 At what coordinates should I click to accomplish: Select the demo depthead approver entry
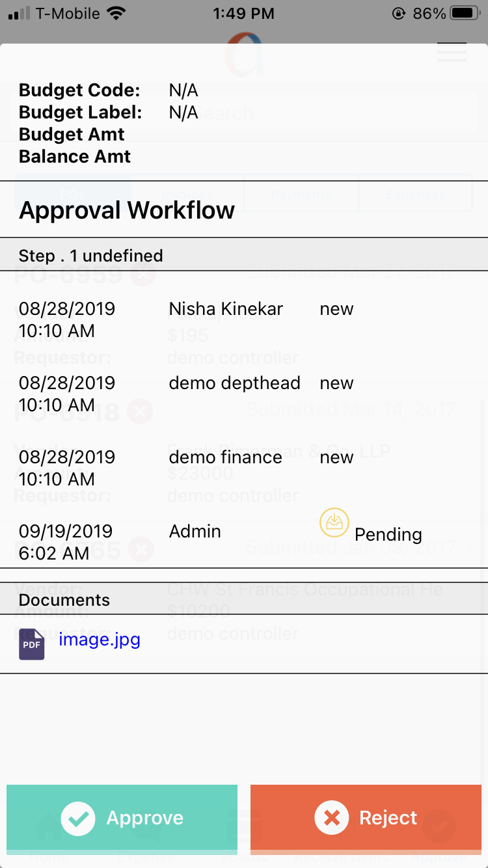tap(234, 383)
